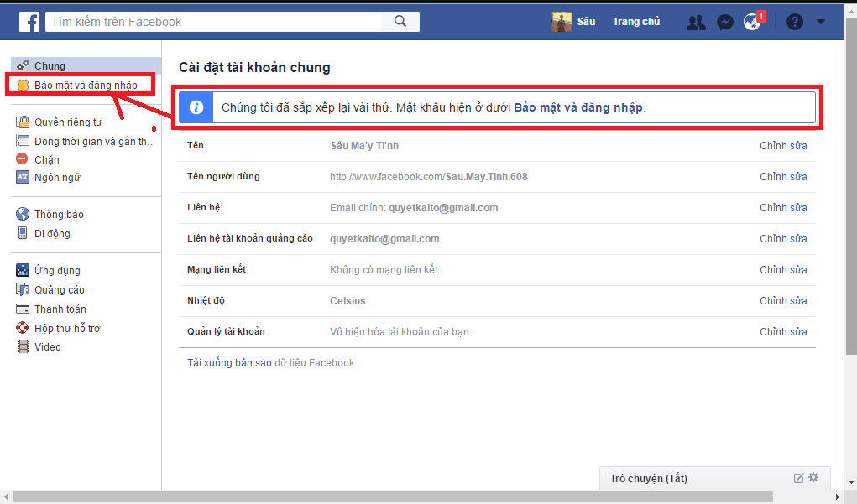This screenshot has width=857, height=504.
Task: Open Quyền riêng tư settings
Action: (68, 122)
